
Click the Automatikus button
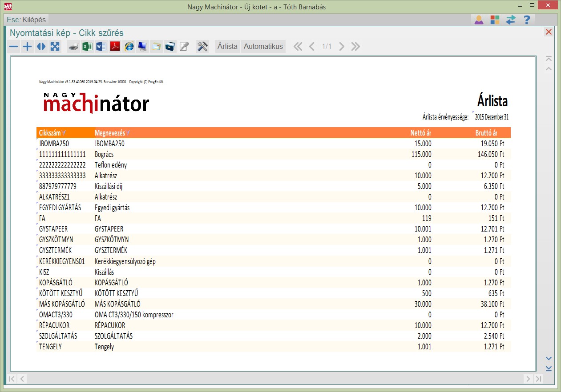(x=263, y=47)
